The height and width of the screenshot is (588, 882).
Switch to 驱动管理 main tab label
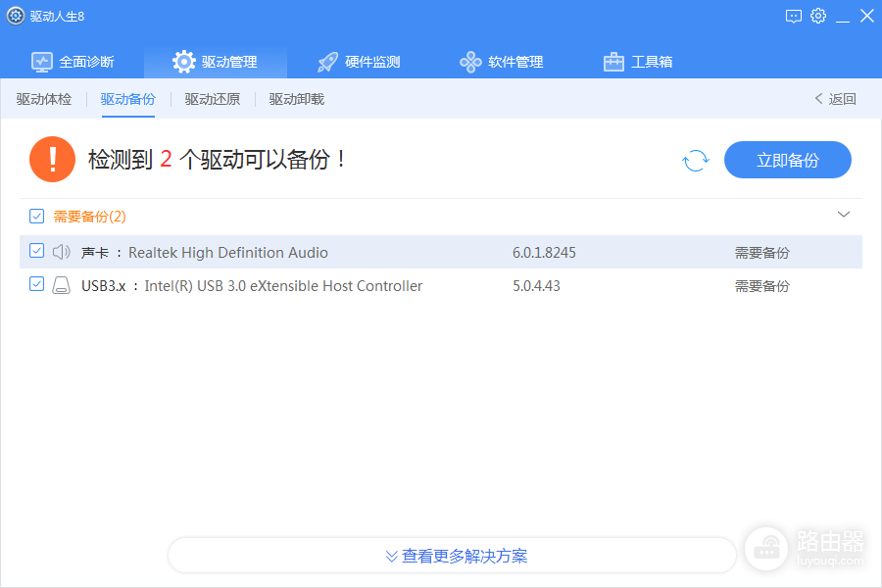229,62
